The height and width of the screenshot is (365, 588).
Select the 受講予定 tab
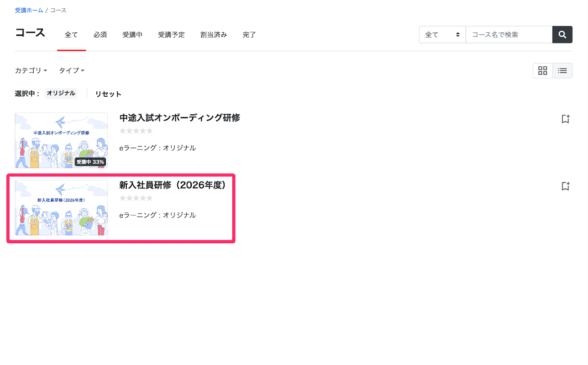(171, 35)
